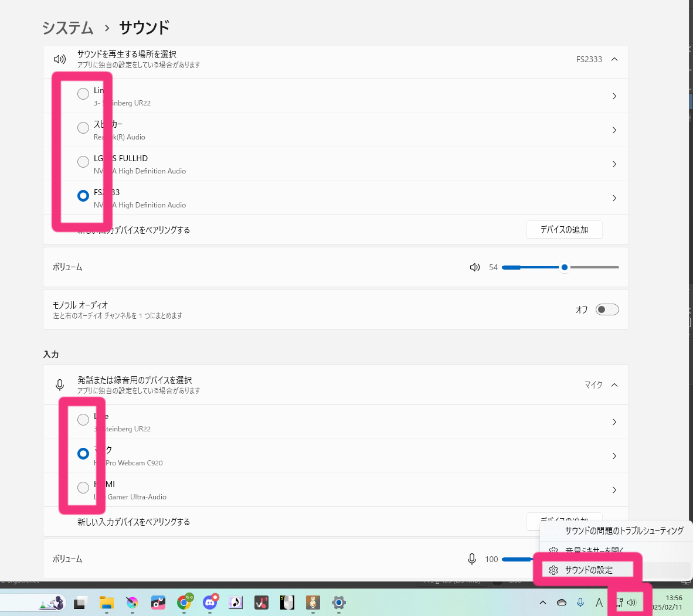Image resolution: width=693 pixels, height=616 pixels.
Task: Click the Settings gear icon in taskbar
Action: tap(338, 603)
